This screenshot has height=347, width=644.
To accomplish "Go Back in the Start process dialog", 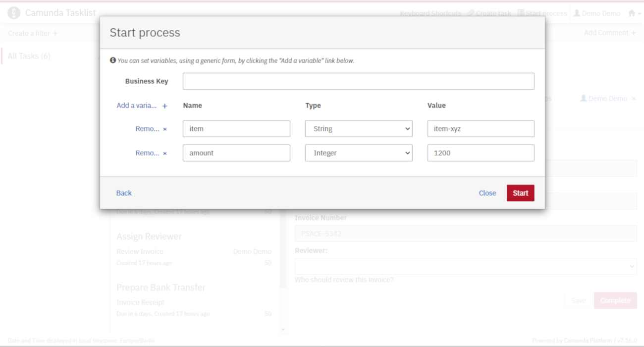I will click(124, 193).
